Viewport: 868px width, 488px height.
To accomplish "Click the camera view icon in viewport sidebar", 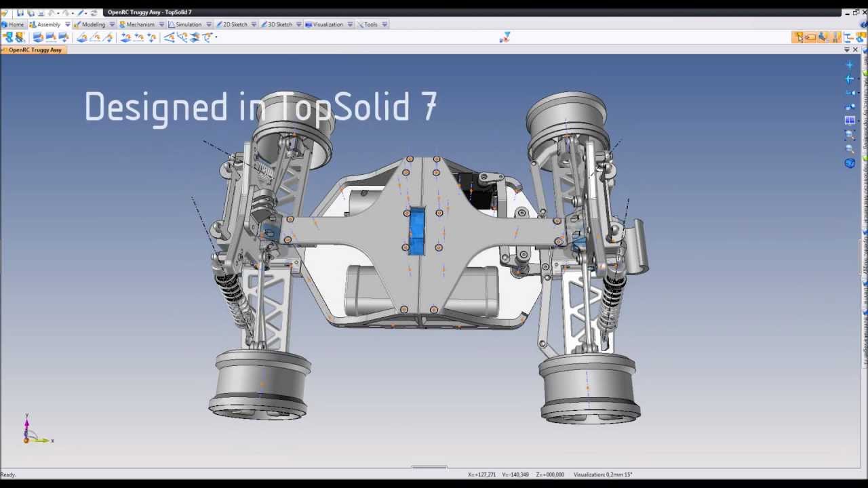I will [850, 93].
